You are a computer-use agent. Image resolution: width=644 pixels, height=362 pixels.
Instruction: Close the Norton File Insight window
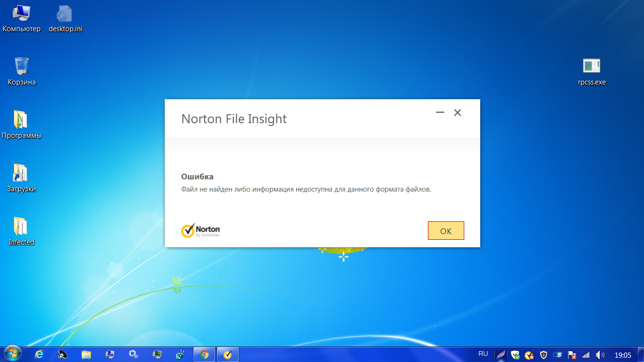click(457, 112)
